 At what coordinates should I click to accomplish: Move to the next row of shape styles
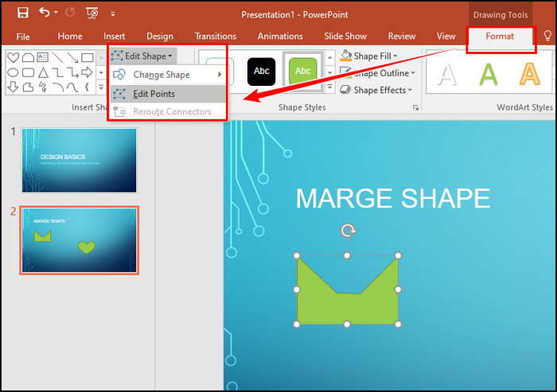click(x=330, y=72)
